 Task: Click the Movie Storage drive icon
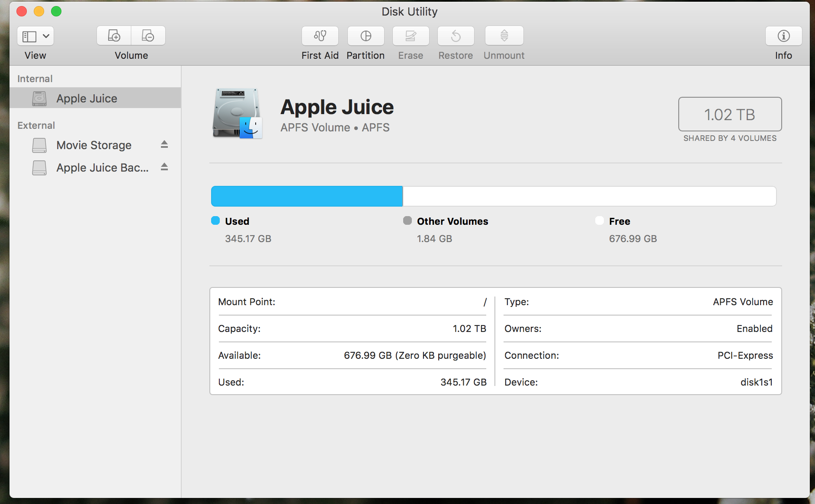tap(39, 145)
